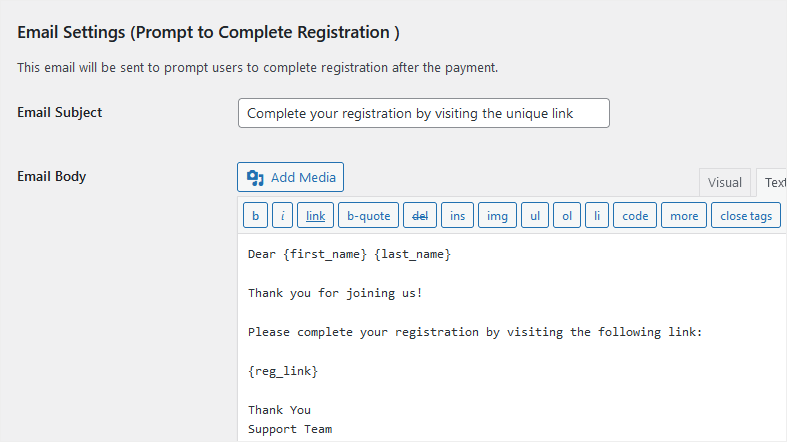The width and height of the screenshot is (787, 442).
Task: Click the li list item button
Action: (596, 215)
